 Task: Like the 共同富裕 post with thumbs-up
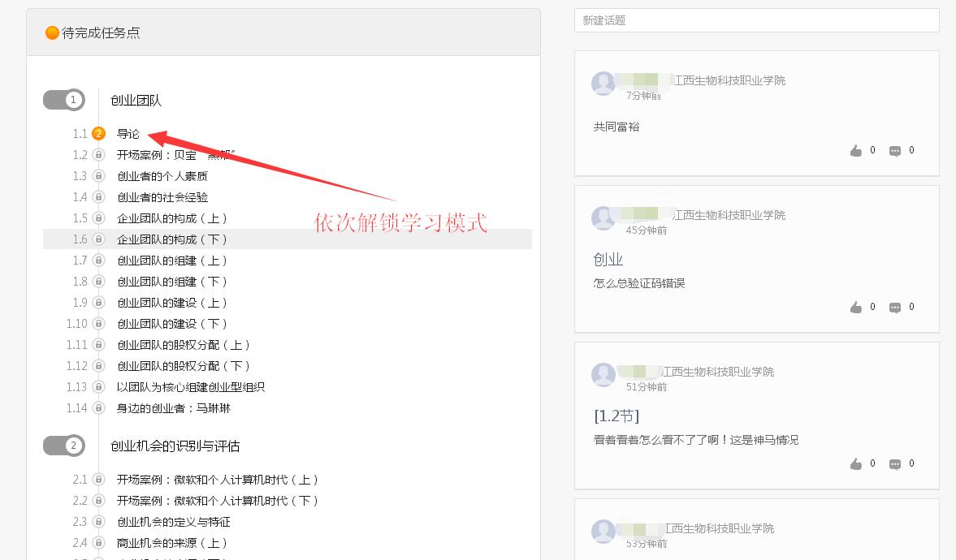(855, 150)
